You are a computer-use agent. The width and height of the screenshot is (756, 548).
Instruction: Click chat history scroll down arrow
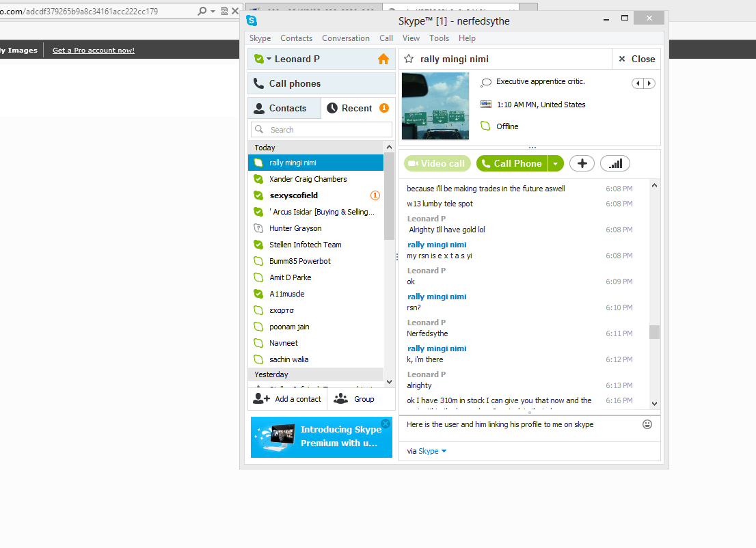(654, 403)
